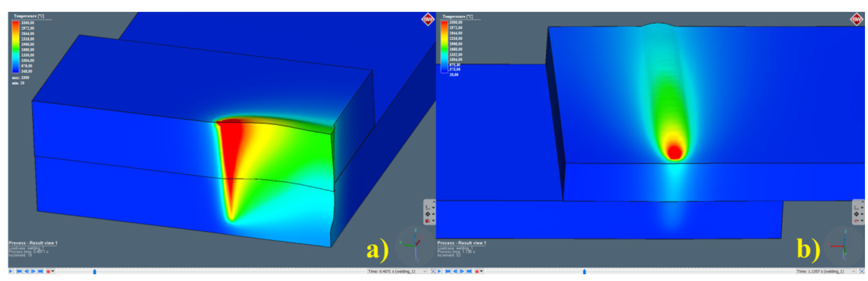Jump to first increment in left view
Viewport: 868px width, 281px height.
pyautogui.click(x=19, y=271)
